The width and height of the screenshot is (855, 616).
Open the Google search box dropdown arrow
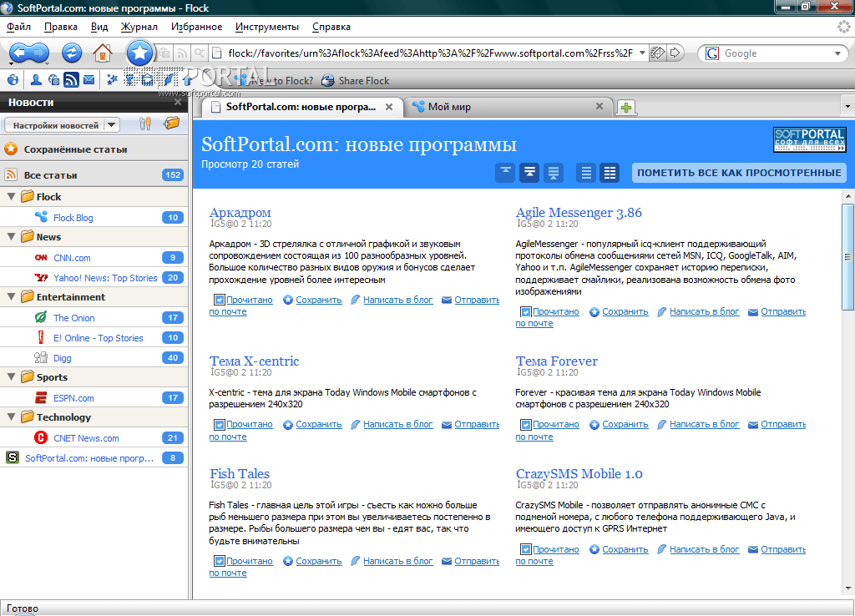837,53
